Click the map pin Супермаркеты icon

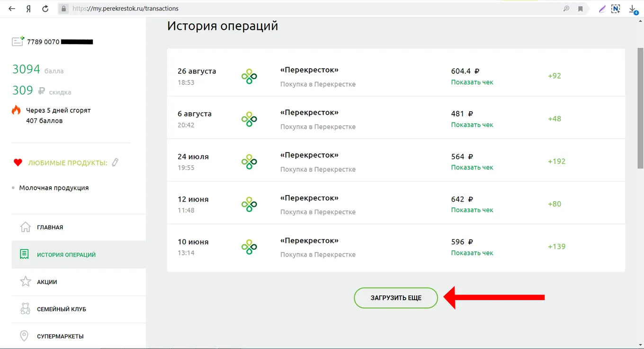[24, 336]
